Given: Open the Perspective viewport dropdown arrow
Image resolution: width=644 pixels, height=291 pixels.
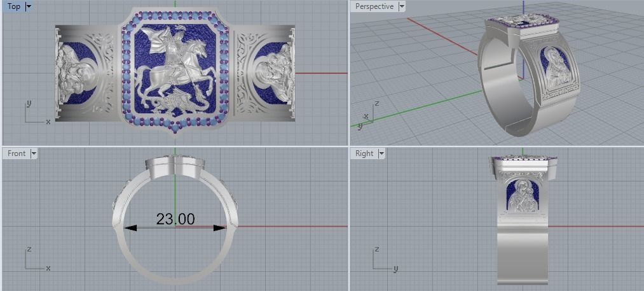Looking at the screenshot, I should coord(401,6).
